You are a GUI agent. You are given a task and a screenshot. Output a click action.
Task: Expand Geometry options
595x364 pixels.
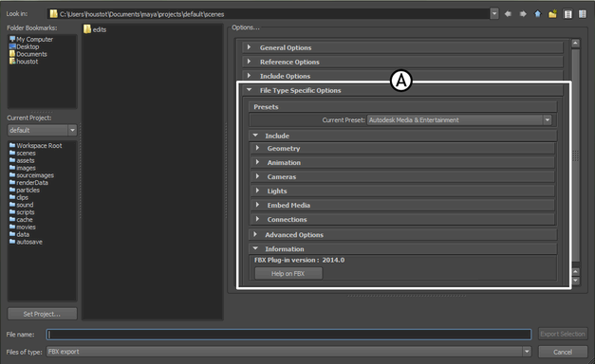[403, 148]
